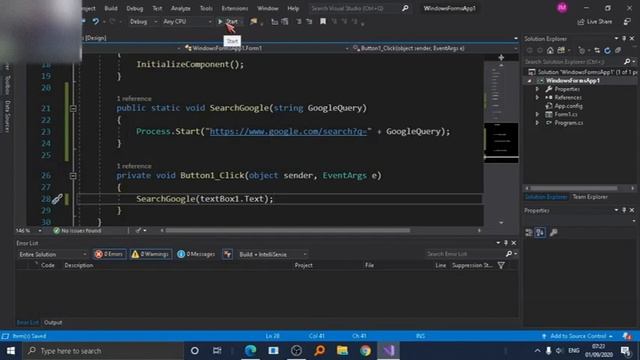
Task: Open Microsoft Edge from the taskbar
Action: pyautogui.click(x=250, y=351)
